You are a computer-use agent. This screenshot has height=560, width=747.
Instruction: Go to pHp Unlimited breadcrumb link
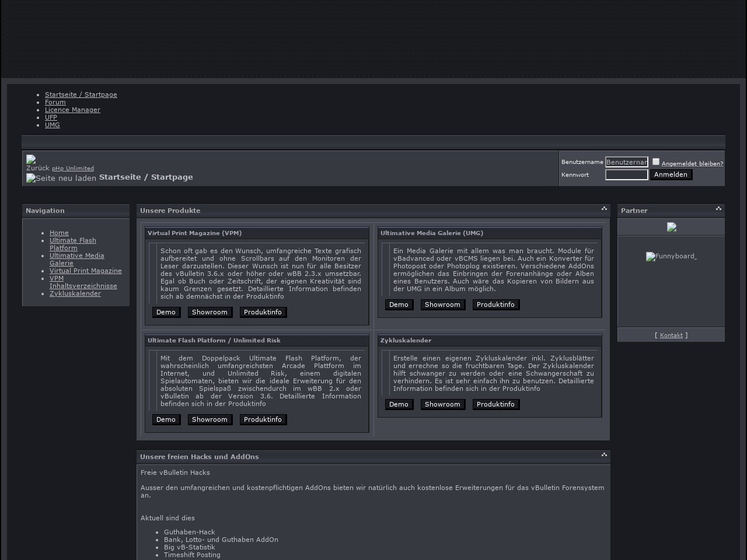tap(73, 169)
